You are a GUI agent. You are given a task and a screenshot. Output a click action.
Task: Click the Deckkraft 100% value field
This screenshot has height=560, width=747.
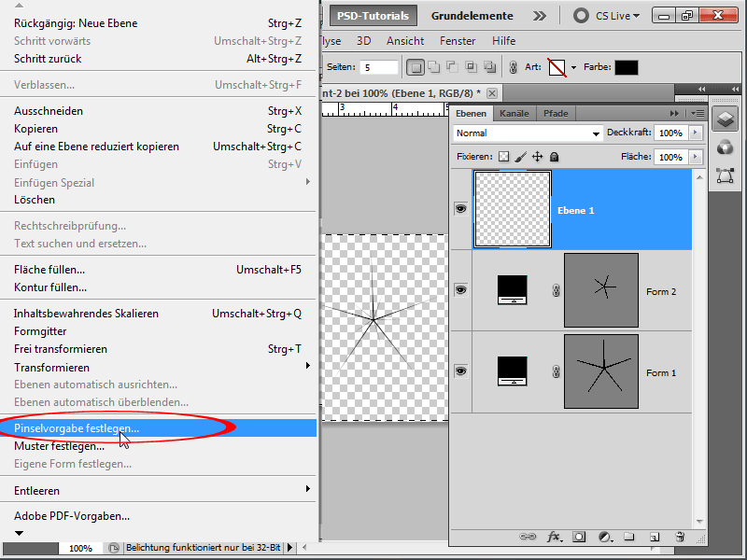pyautogui.click(x=671, y=133)
